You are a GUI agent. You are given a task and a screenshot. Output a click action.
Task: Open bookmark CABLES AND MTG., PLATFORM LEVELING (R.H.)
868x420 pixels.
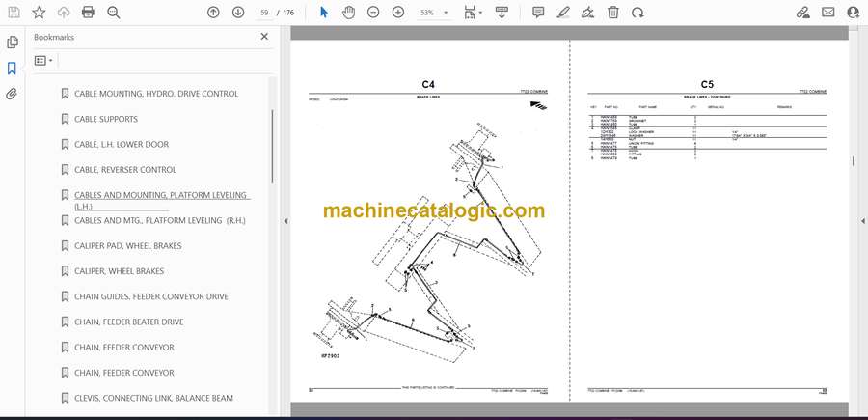(x=159, y=220)
